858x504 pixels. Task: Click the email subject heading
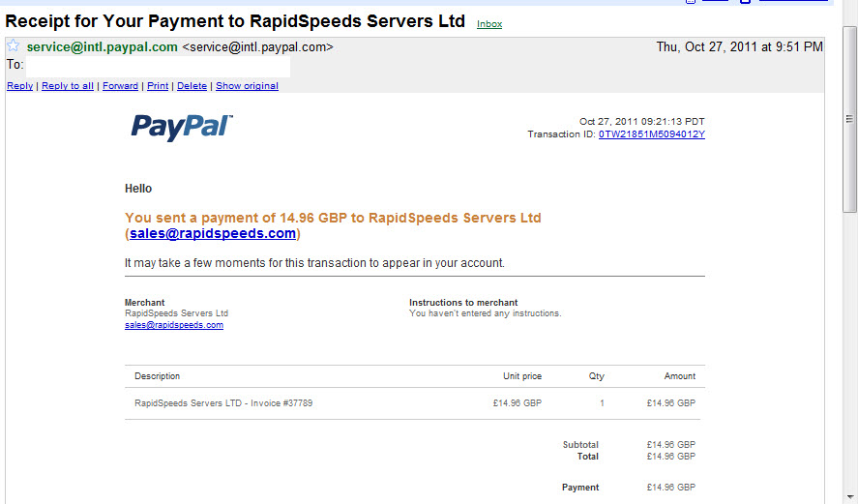[235, 21]
